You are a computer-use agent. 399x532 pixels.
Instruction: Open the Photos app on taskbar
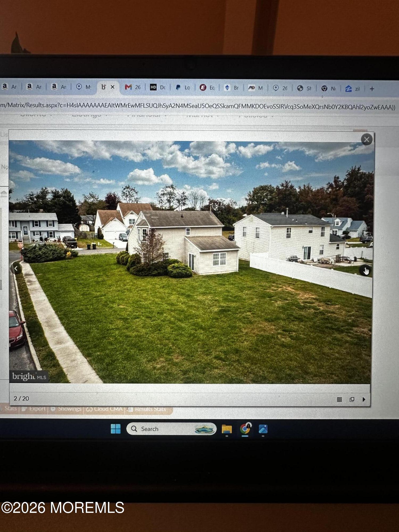pyautogui.click(x=263, y=429)
